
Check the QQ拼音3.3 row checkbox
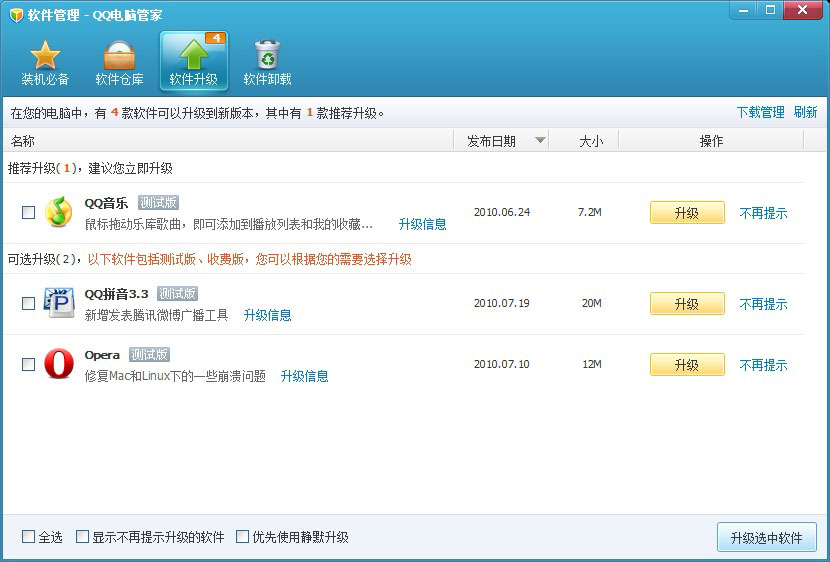coord(29,303)
